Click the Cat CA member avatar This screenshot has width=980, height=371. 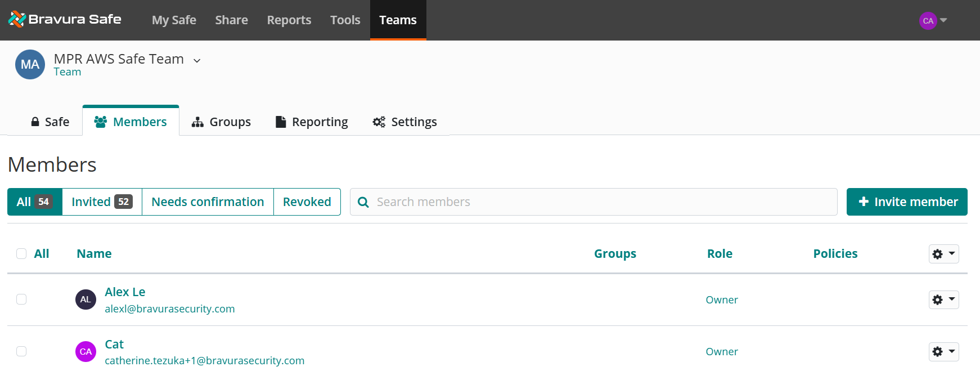coord(86,351)
